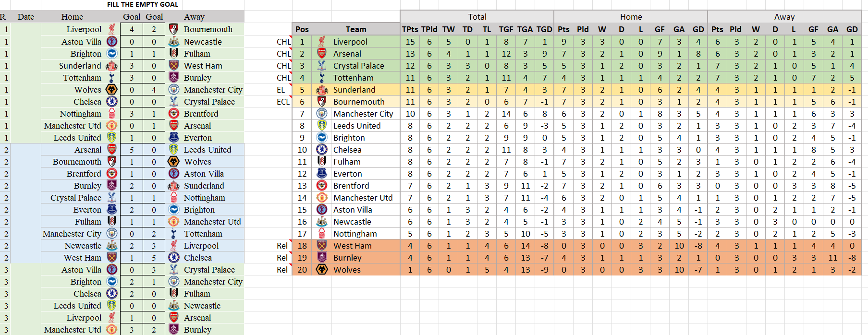Select Liverpool's home goal cell against Bournemouth

(x=132, y=29)
